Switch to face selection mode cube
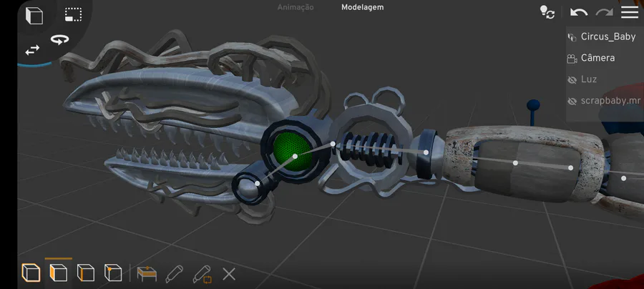Screen dimensions: 644x289 tap(59, 273)
